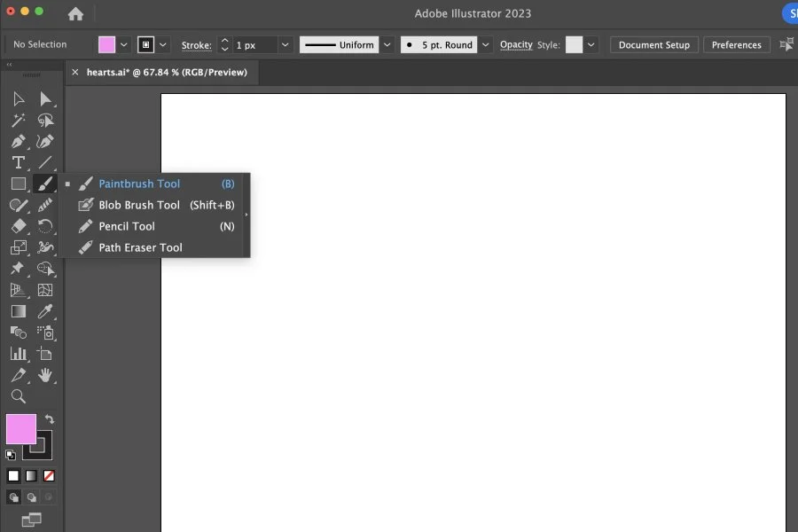Set paint mode to Gradient
Screen dimensions: 798x532
click(31, 475)
